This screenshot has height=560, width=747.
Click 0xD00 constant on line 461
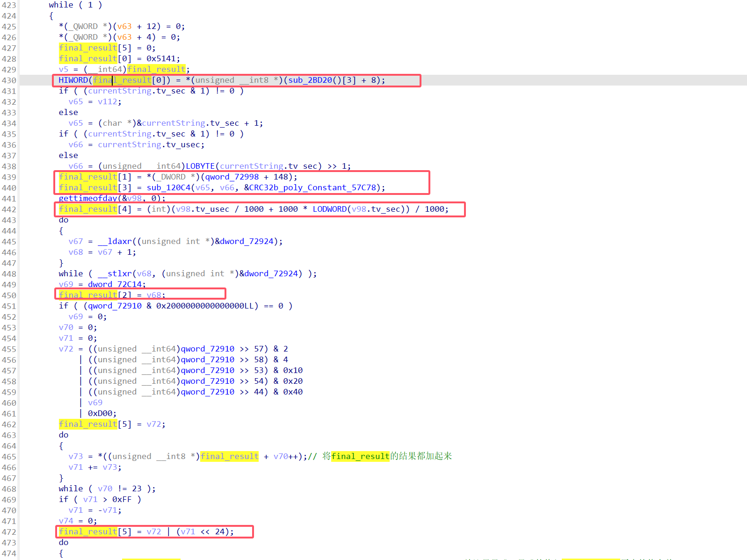pyautogui.click(x=100, y=414)
